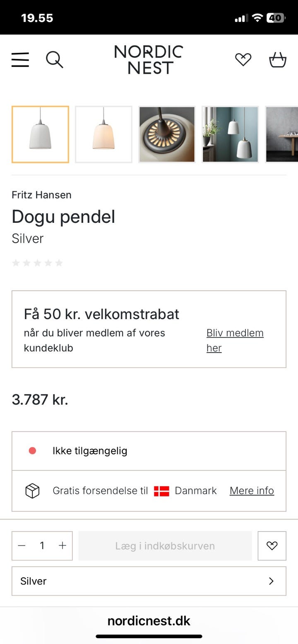Click the 'Bliv medlem her' link
This screenshot has width=298, height=644.
[x=235, y=340]
